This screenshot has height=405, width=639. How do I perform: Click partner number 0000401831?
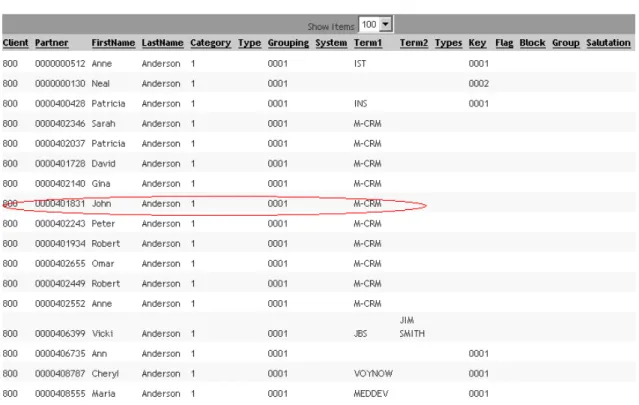60,203
